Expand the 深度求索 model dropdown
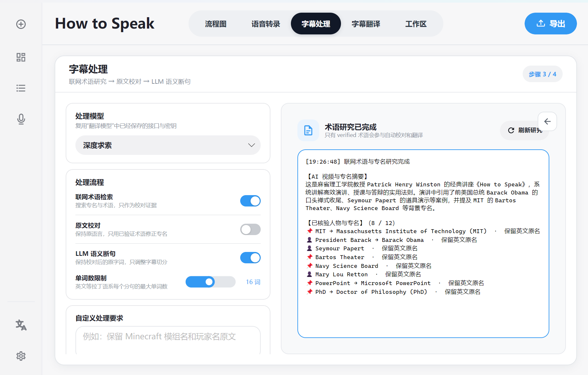The width and height of the screenshot is (588, 375). pos(168,145)
